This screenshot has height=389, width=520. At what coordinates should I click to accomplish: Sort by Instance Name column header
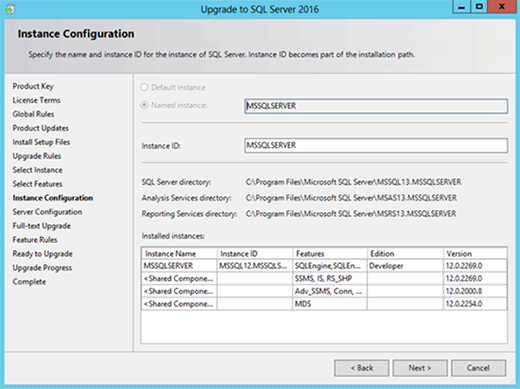[x=179, y=254]
